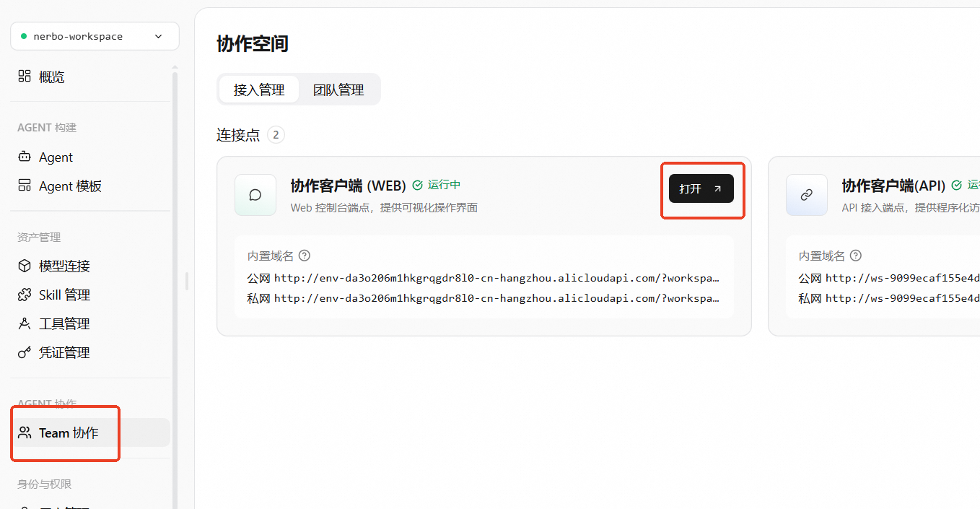Open Agent 模板 in the sidebar

90,186
